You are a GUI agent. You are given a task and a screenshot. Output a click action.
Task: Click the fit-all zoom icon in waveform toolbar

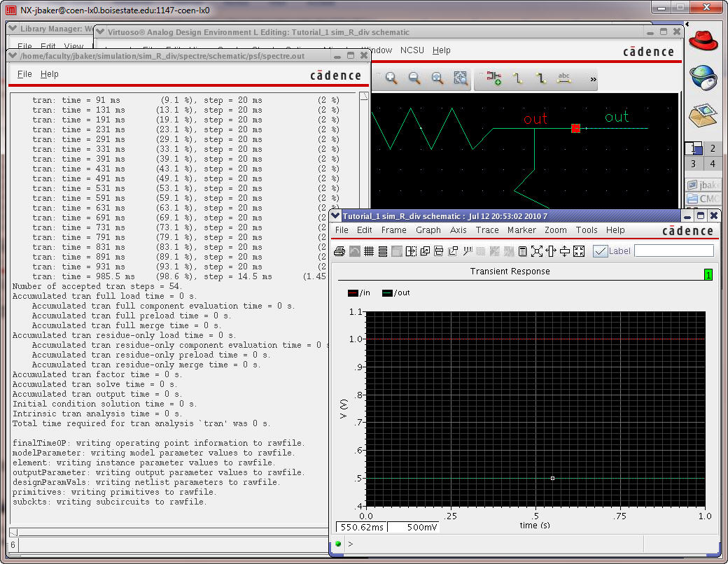537,251
